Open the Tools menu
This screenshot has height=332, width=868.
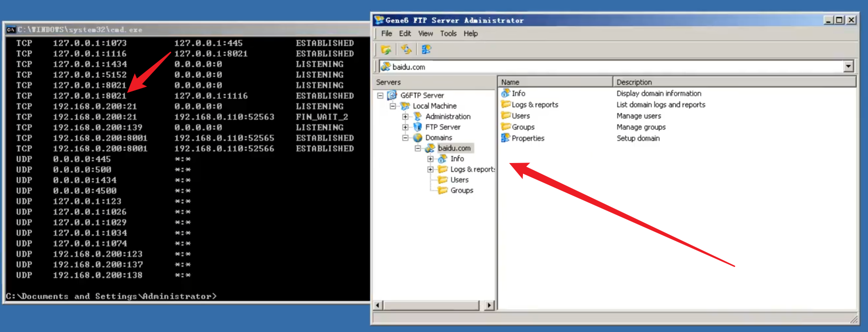tap(448, 34)
